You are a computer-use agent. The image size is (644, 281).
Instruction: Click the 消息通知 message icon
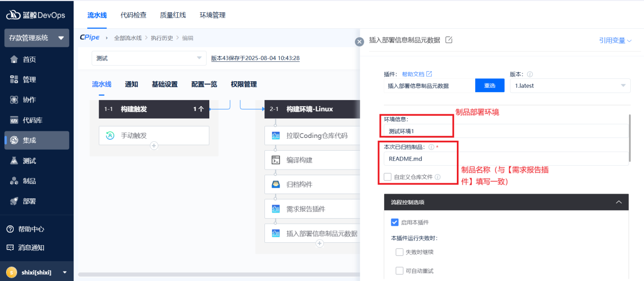pos(10,247)
